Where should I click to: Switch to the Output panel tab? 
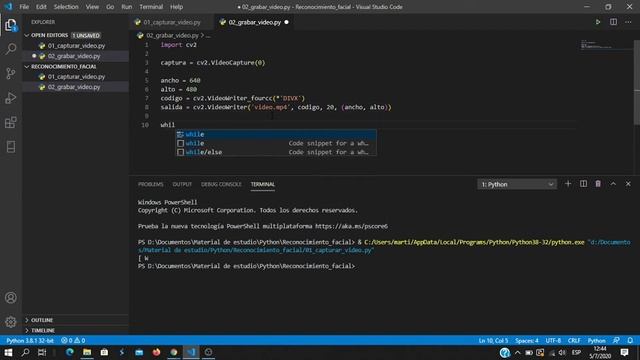(x=182, y=184)
